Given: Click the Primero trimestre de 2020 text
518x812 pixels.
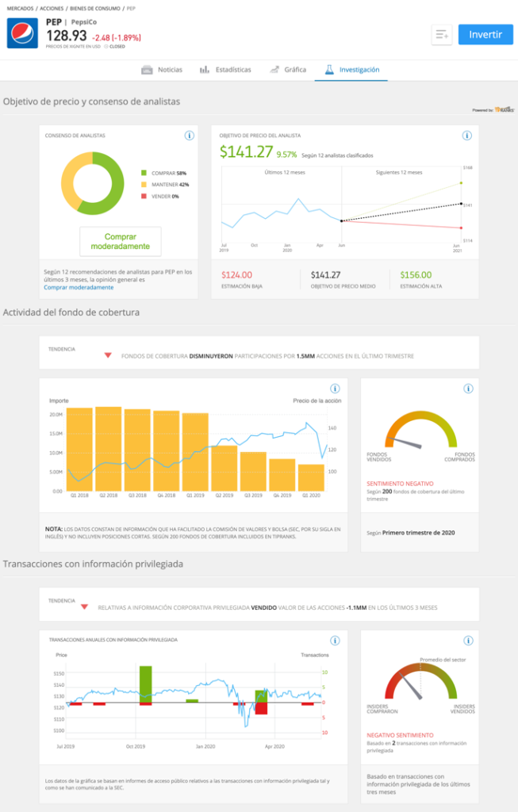Looking at the screenshot, I should pos(419,533).
